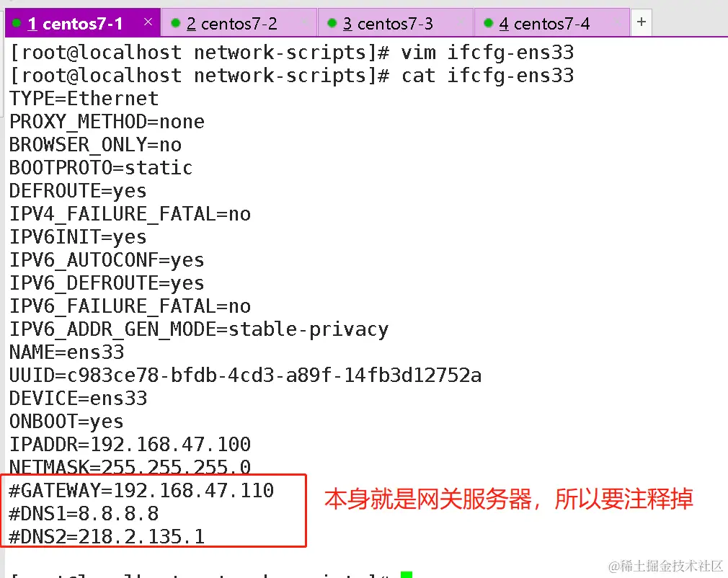The height and width of the screenshot is (578, 728).
Task: Click the green terminal cursor block
Action: pyautogui.click(x=407, y=574)
